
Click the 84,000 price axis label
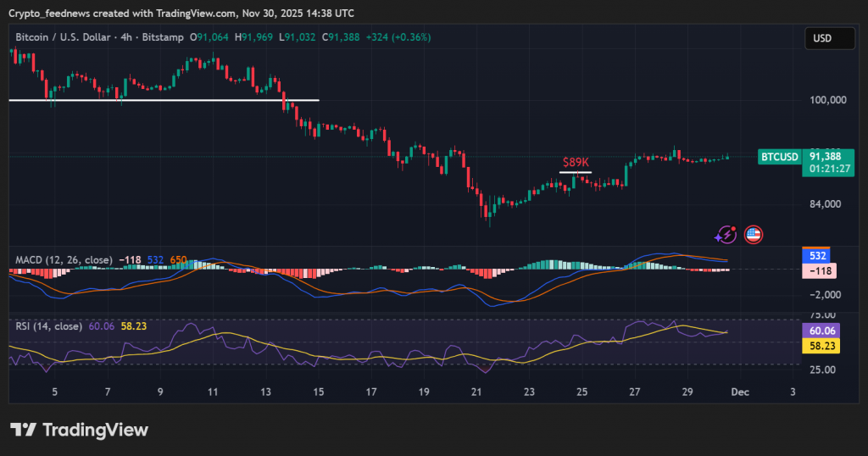(x=828, y=203)
